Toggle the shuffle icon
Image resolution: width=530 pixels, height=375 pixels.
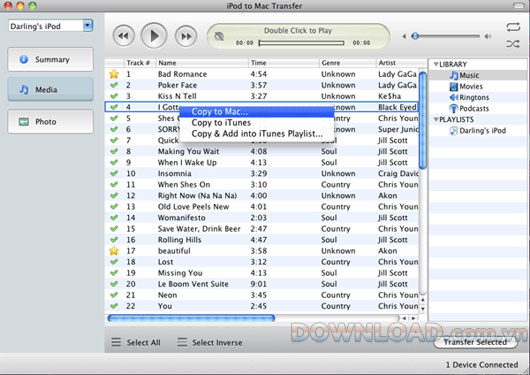[x=513, y=44]
